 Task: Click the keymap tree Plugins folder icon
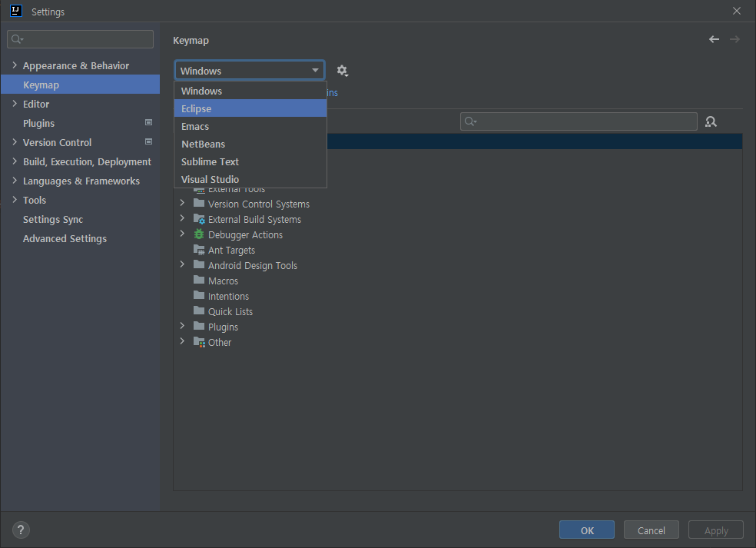click(x=199, y=326)
